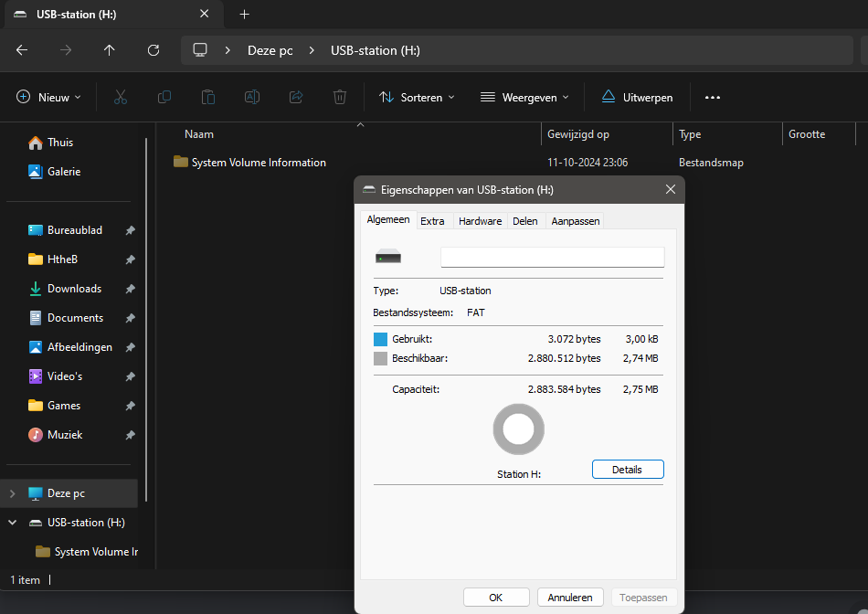Viewport: 868px width, 614px height.
Task: Sort by Gewijzigd op column header
Action: click(x=578, y=134)
